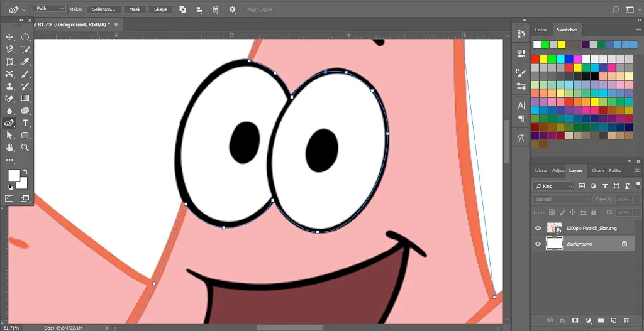Open the Search icon at top right
Screen dimensions: 644x331
pos(615,9)
